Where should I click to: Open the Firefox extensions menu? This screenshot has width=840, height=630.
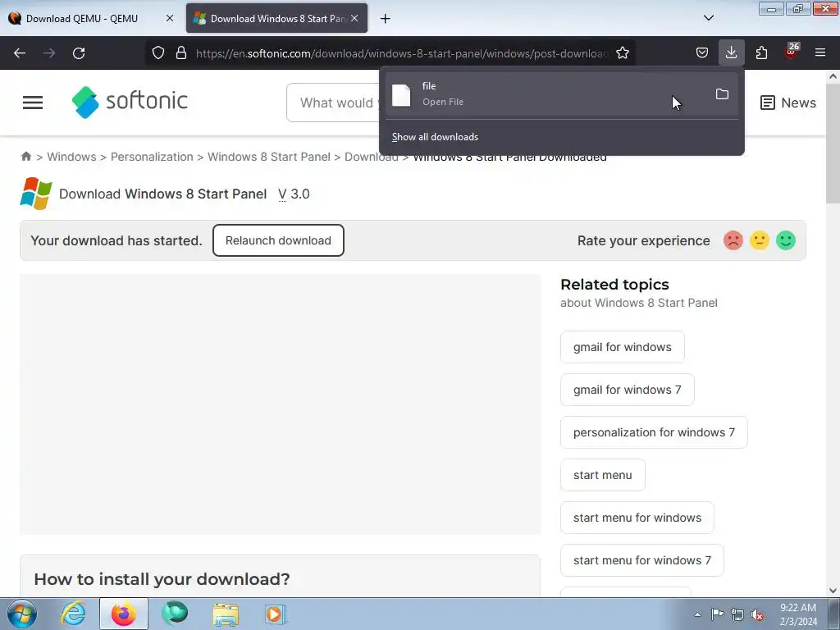(x=761, y=53)
